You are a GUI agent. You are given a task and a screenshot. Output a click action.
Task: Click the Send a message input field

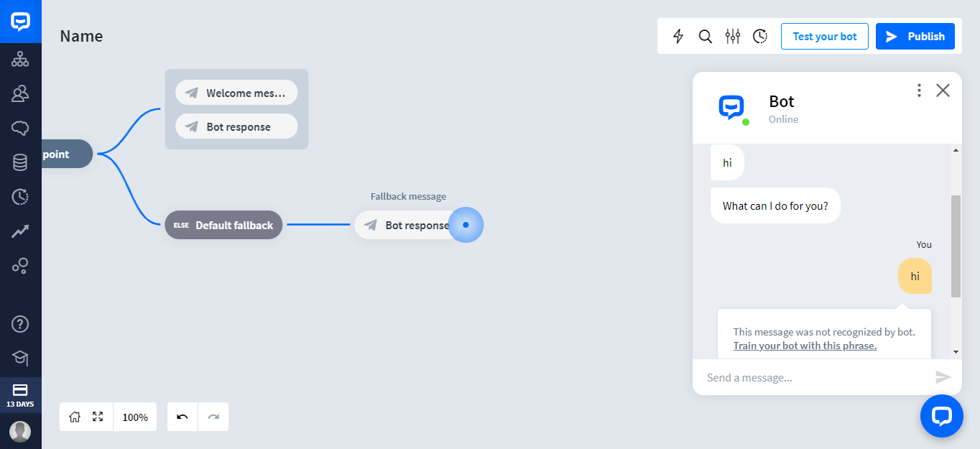pos(790,377)
